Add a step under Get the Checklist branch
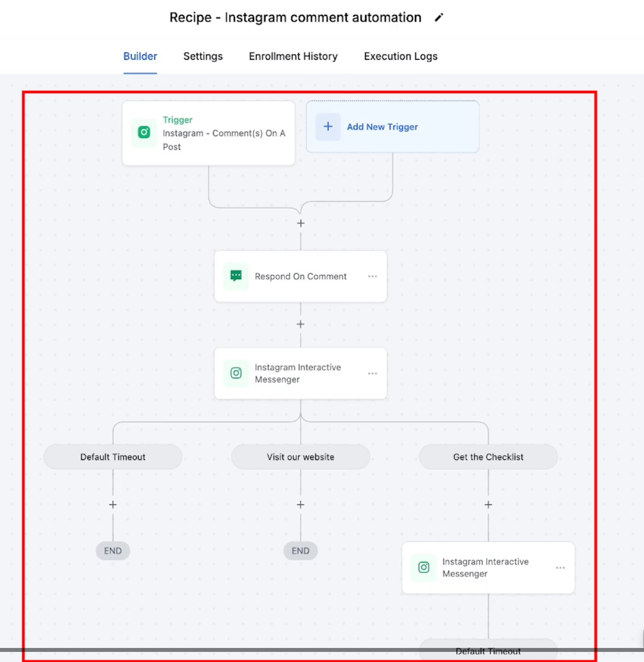 click(488, 505)
